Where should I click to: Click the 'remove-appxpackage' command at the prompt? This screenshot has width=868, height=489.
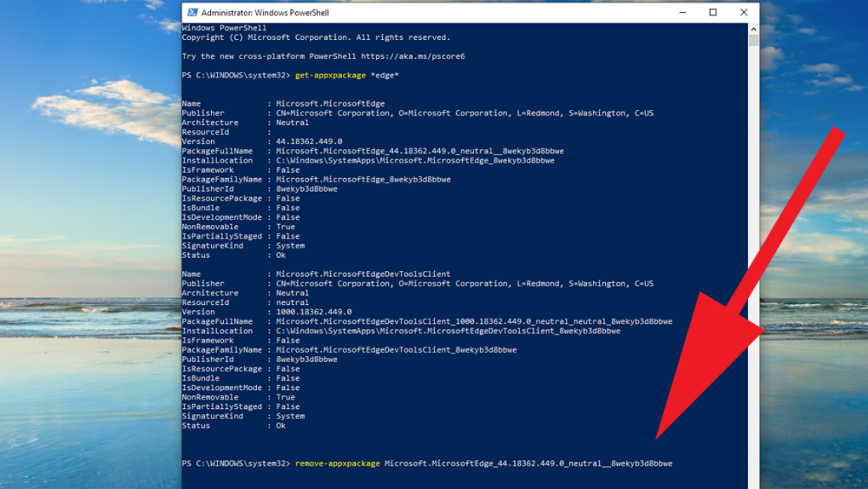click(x=338, y=464)
